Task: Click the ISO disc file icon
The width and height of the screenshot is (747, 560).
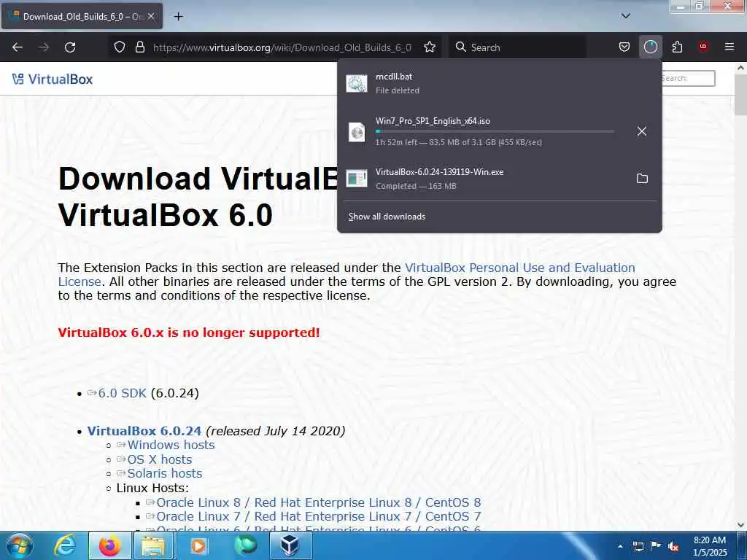Action: coord(356,132)
